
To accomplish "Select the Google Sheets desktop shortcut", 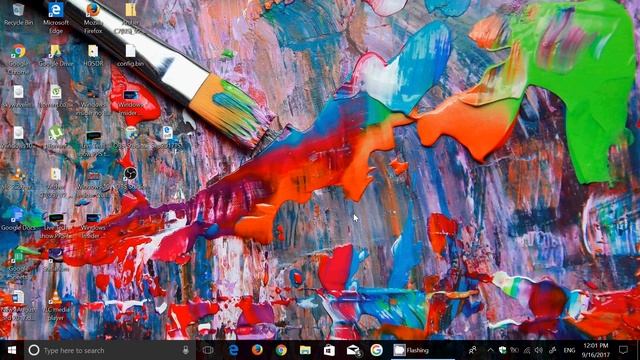I will (x=18, y=264).
